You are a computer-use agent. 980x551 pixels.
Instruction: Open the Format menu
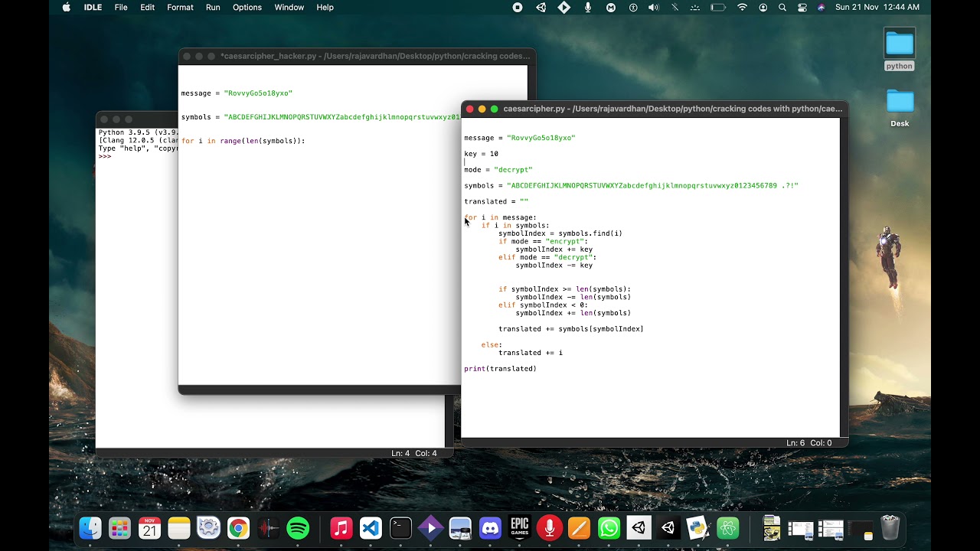point(180,7)
